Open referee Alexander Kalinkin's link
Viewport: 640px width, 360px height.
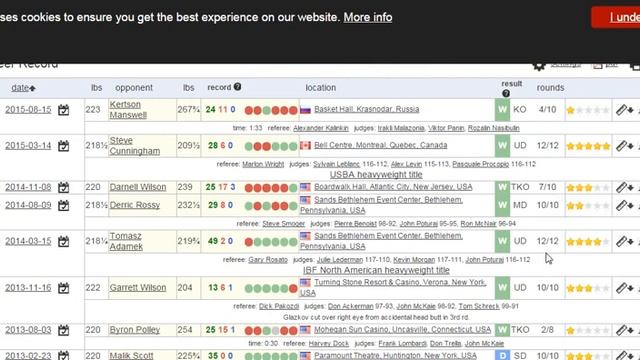tap(321, 128)
